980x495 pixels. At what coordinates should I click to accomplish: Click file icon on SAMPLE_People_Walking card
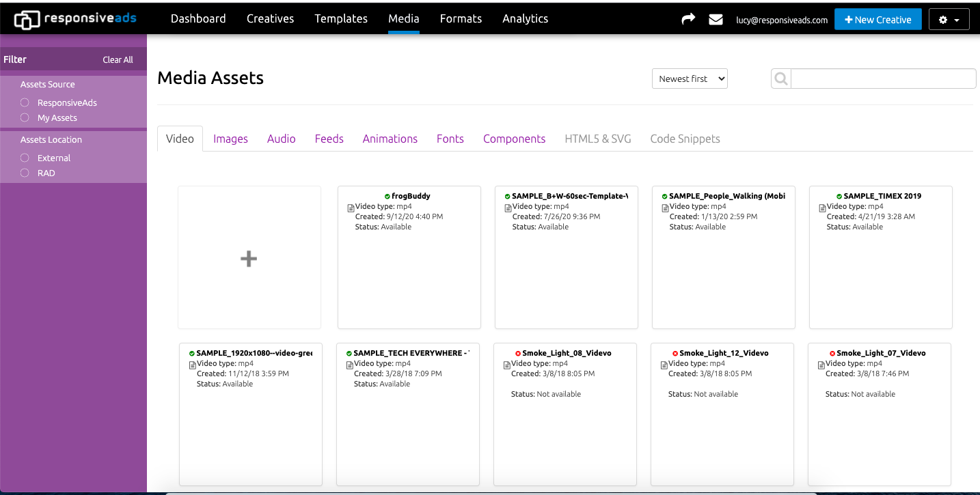(x=666, y=208)
